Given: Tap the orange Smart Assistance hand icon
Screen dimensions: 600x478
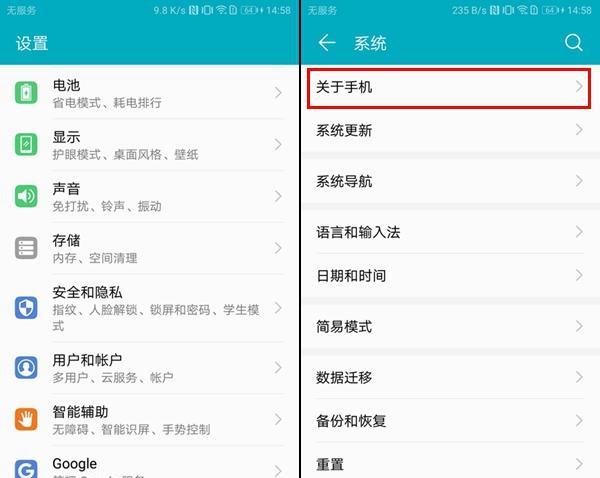Looking at the screenshot, I should (26, 419).
